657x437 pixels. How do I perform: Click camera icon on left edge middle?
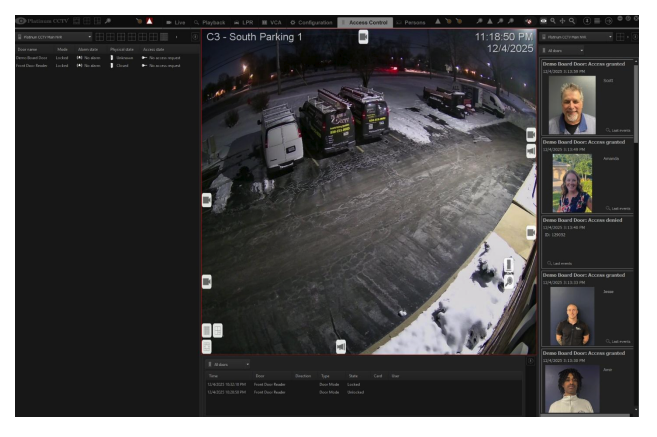pos(207,200)
